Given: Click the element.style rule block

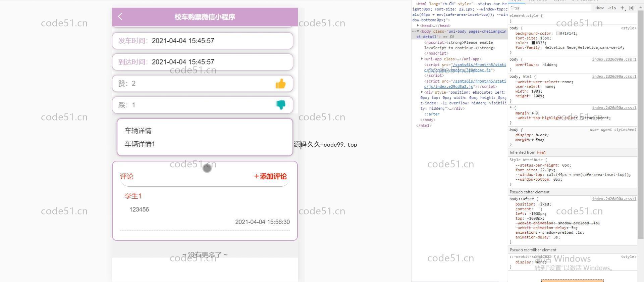Looking at the screenshot, I should [573, 18].
